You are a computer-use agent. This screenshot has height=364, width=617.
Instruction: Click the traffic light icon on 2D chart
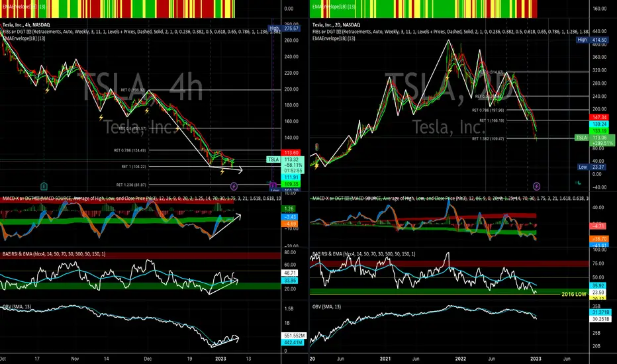pyautogui.click(x=316, y=148)
